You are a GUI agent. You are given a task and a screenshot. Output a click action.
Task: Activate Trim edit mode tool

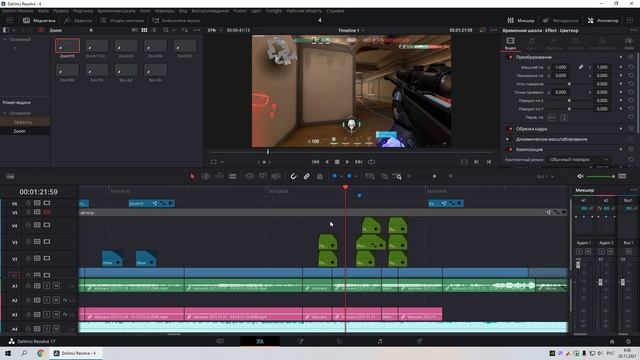tap(206, 176)
